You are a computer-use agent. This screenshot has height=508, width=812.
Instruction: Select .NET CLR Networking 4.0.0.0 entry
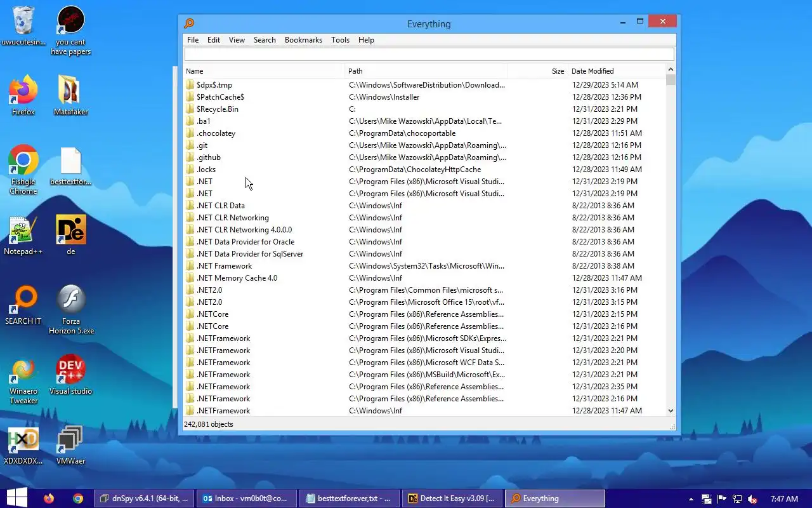pyautogui.click(x=244, y=230)
